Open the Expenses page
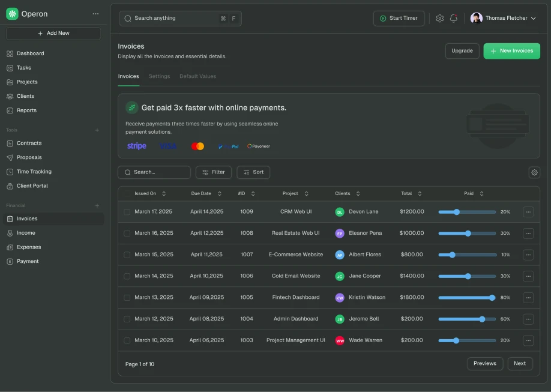The width and height of the screenshot is (551, 392). click(26, 247)
